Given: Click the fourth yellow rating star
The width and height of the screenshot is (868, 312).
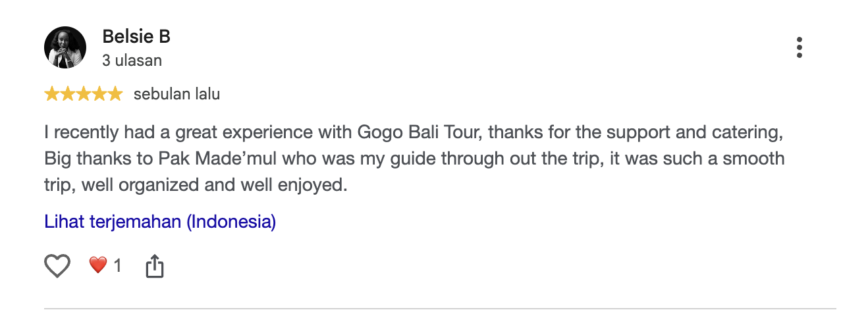Looking at the screenshot, I should 99,94.
